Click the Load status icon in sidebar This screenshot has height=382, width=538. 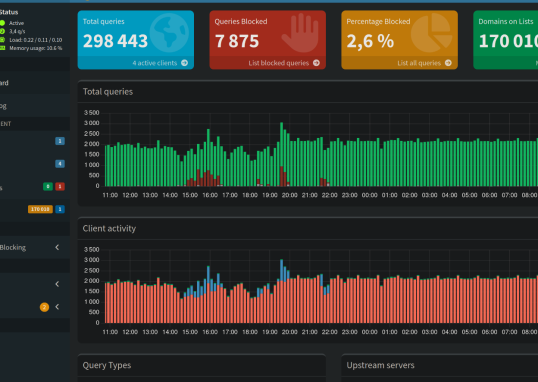point(2,40)
